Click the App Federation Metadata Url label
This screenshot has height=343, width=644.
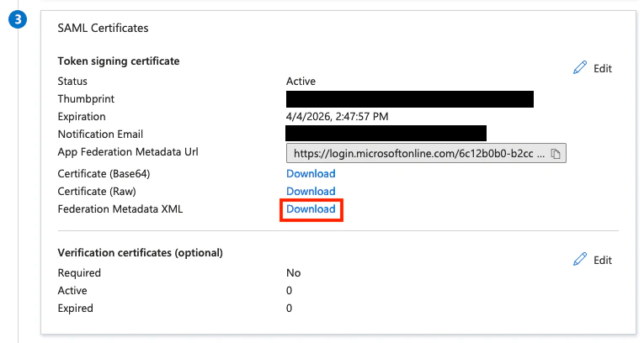(x=128, y=152)
